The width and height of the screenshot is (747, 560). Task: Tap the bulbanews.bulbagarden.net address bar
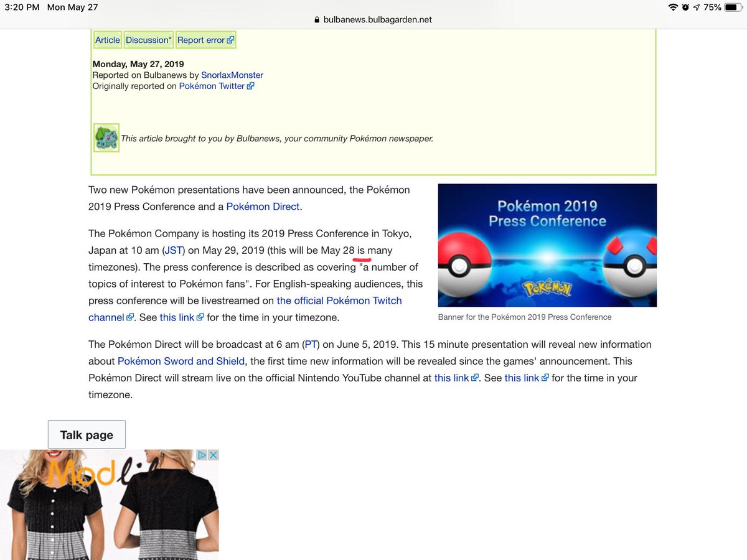(x=374, y=20)
